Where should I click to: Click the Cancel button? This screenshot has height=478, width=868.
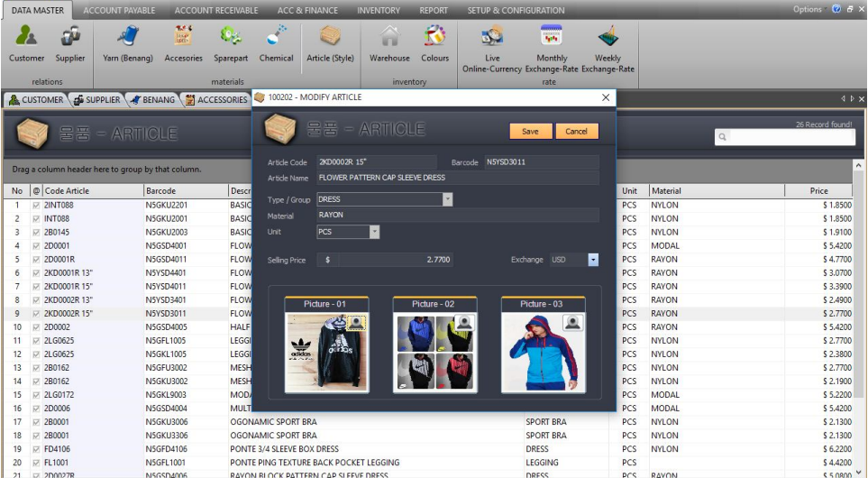click(577, 132)
